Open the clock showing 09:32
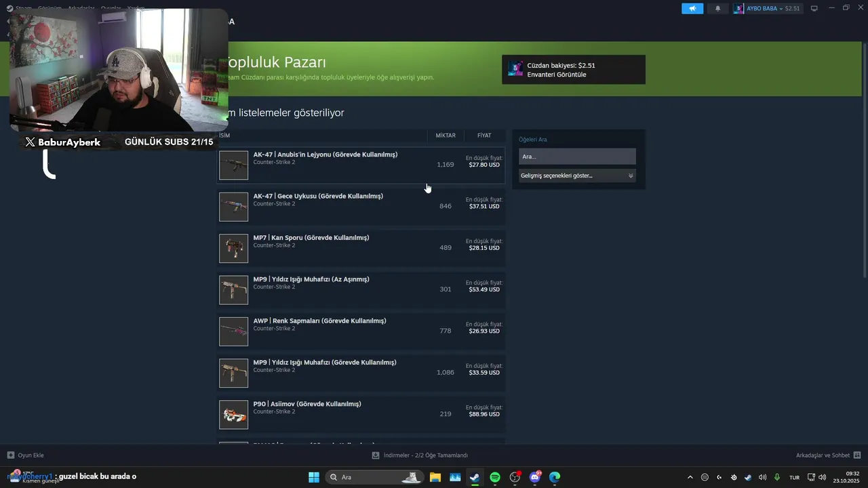 pyautogui.click(x=846, y=477)
